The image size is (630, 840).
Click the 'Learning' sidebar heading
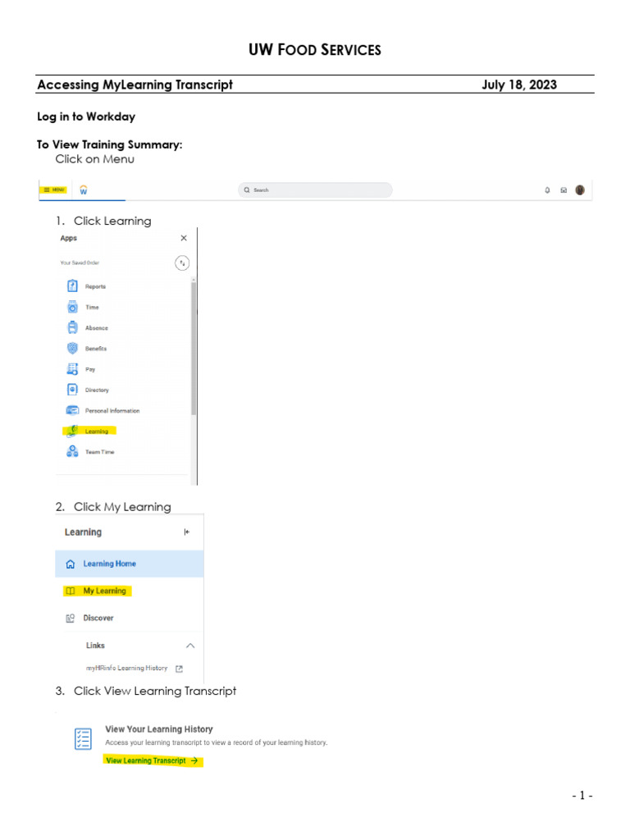[x=83, y=532]
